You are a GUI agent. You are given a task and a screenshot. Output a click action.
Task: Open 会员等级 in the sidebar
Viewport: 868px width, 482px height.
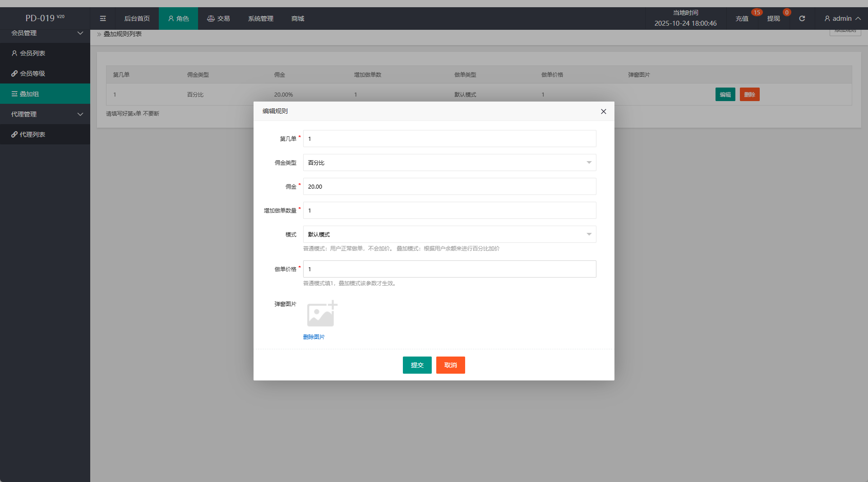[x=32, y=74]
